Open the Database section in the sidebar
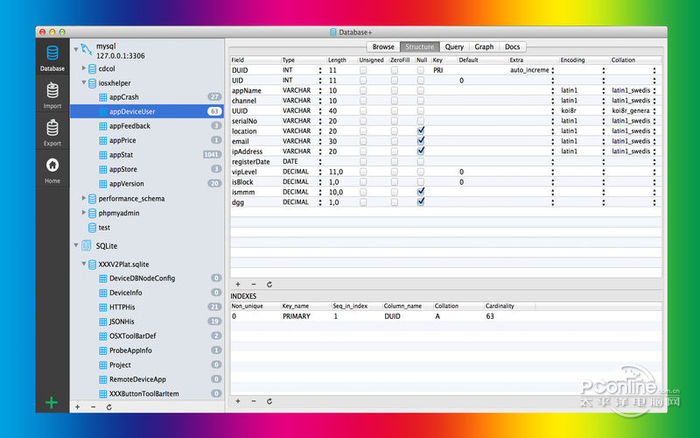The image size is (700, 438). (52, 58)
